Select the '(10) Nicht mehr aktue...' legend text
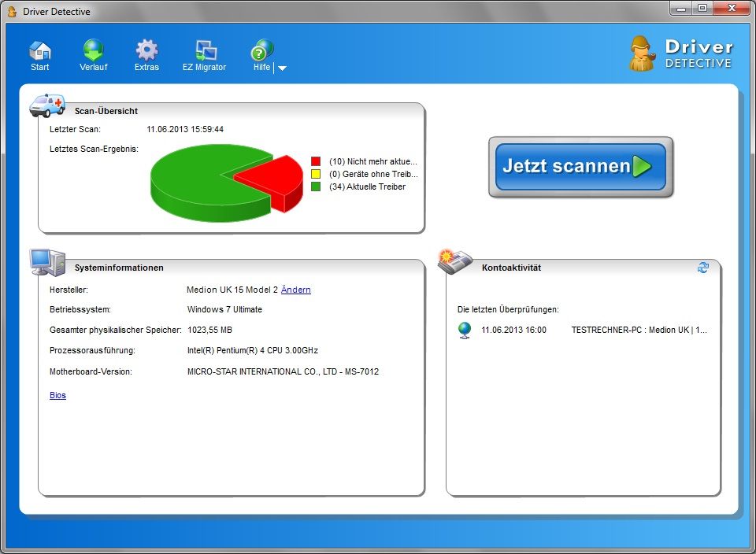This screenshot has width=756, height=554. pyautogui.click(x=373, y=161)
